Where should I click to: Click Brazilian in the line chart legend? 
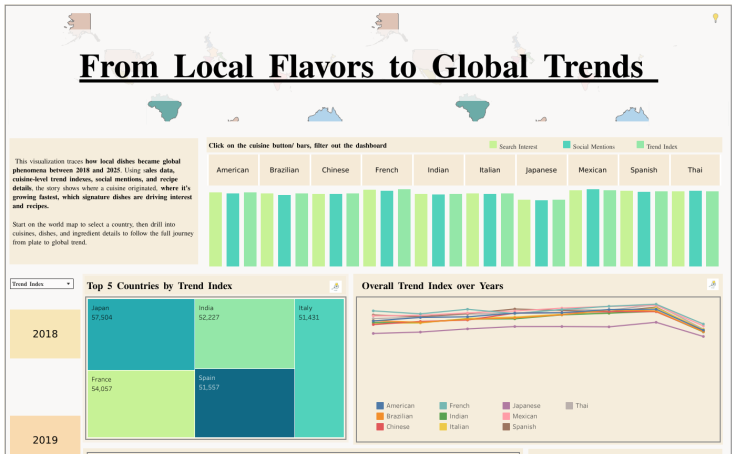[x=395, y=416]
